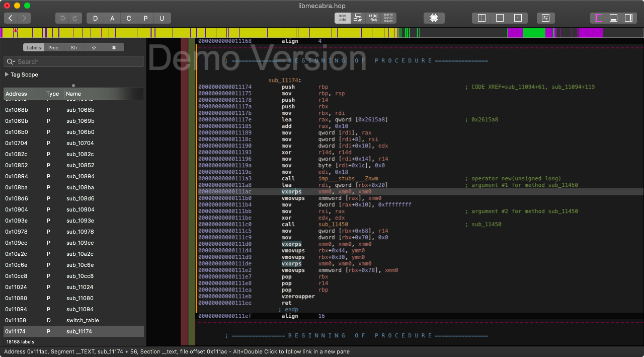The width and height of the screenshot is (644, 357).
Task: Select label row sub_10a2c
Action: 73,254
